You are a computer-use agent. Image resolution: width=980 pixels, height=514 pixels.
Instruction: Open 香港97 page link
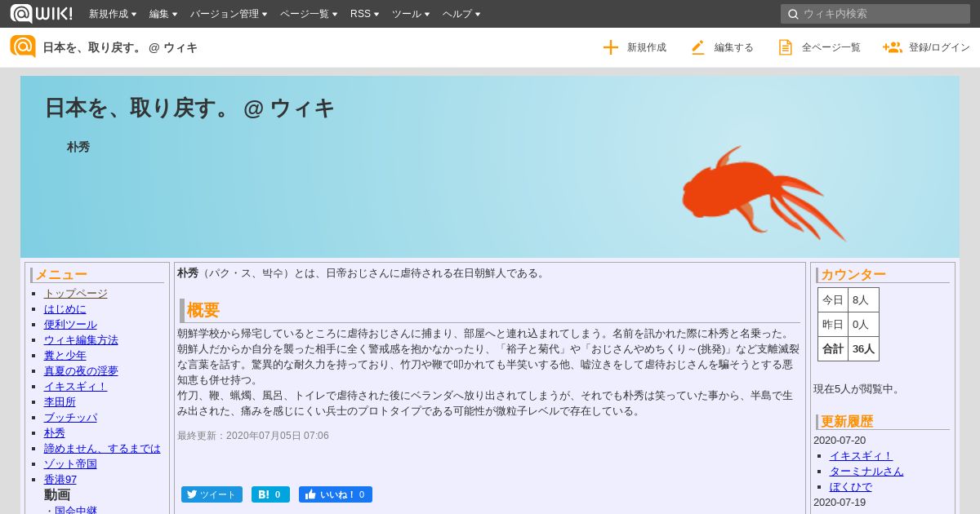click(60, 479)
